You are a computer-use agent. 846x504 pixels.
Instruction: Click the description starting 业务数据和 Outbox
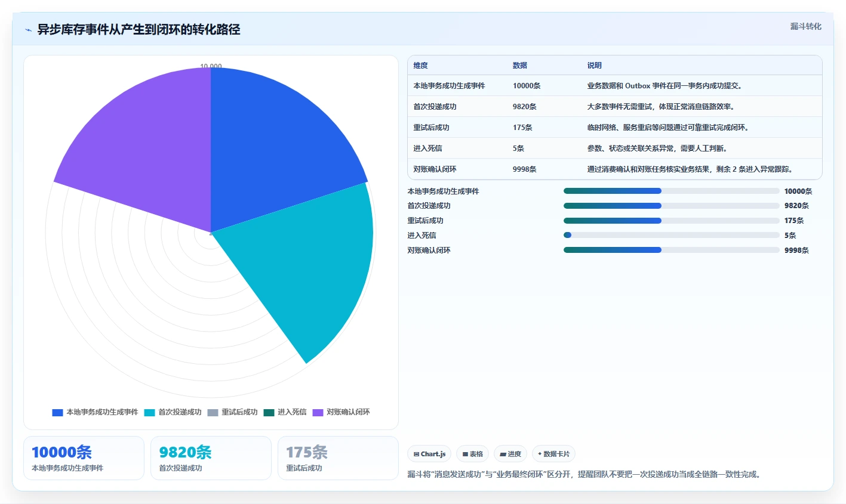click(666, 86)
